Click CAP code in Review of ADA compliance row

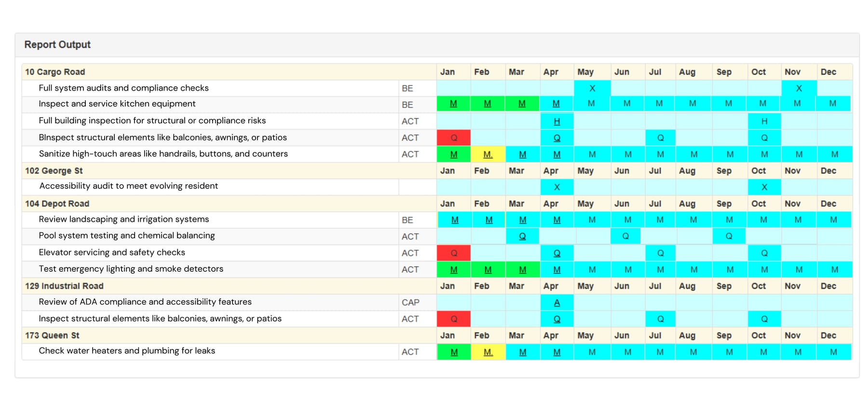point(410,303)
